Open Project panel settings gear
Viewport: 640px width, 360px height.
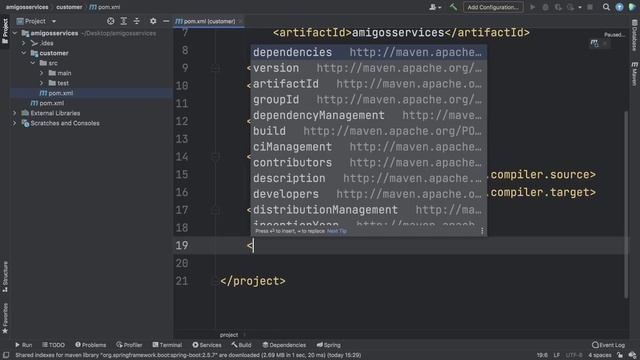[x=153, y=21]
